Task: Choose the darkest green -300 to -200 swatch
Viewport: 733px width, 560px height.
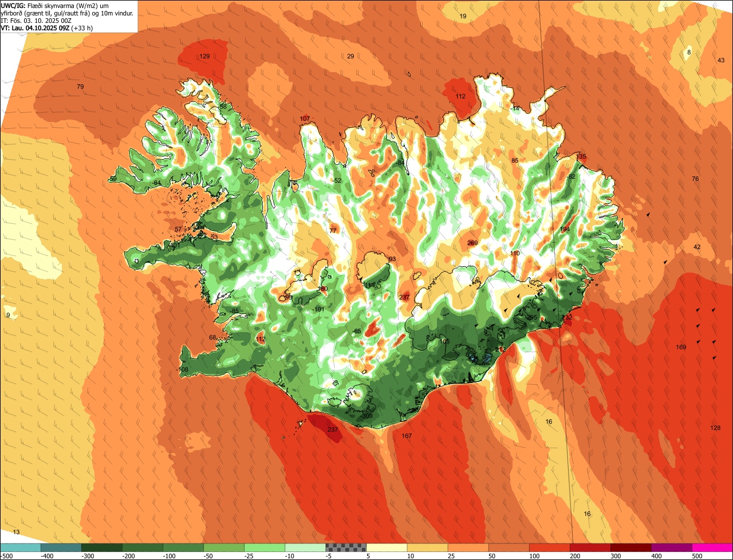Action: (x=101, y=547)
